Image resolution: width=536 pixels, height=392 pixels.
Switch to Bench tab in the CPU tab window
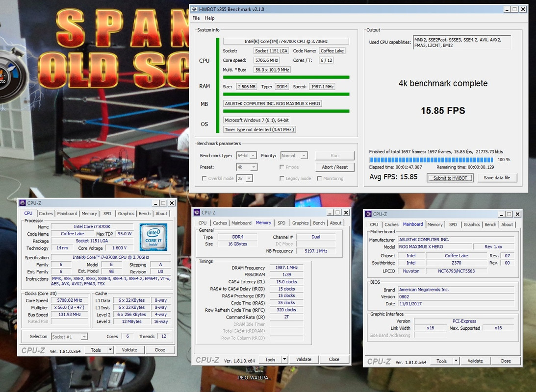[x=145, y=214]
